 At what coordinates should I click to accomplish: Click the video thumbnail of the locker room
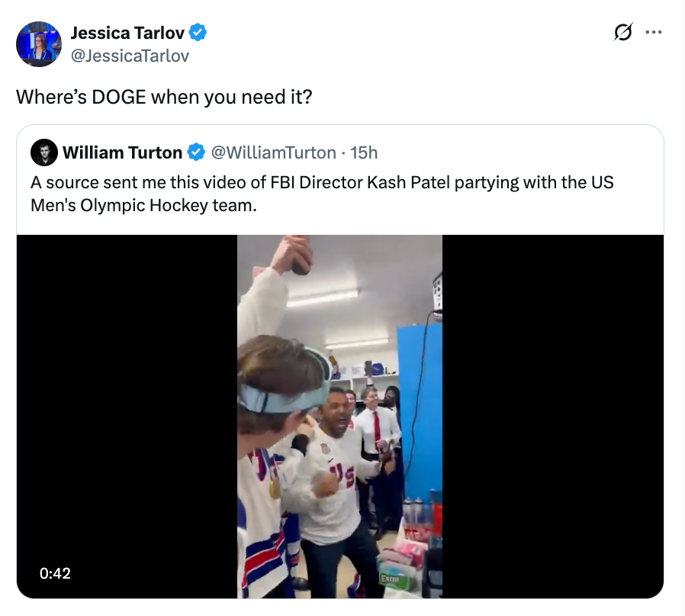pos(340,416)
